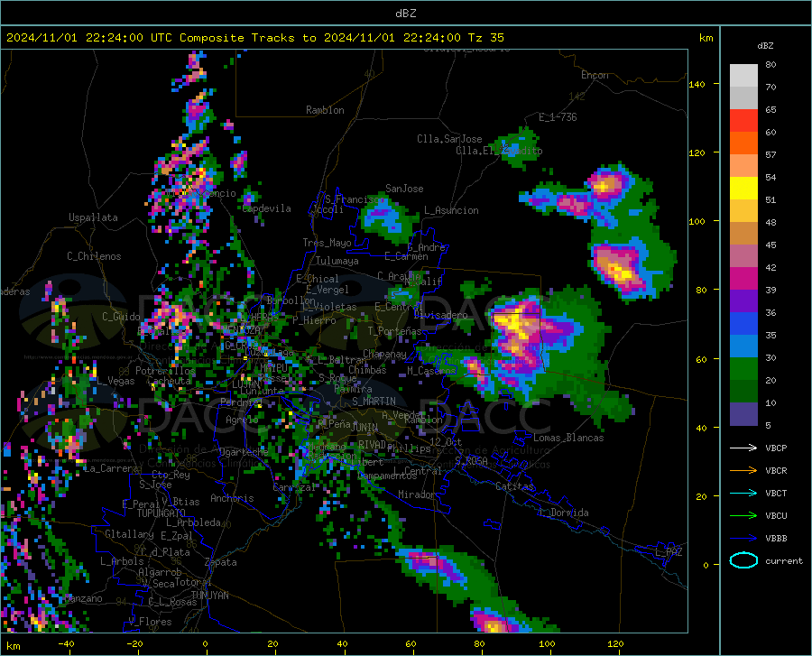Click the 'Catitas' map label
Image resolution: width=812 pixels, height=656 pixels.
[515, 486]
